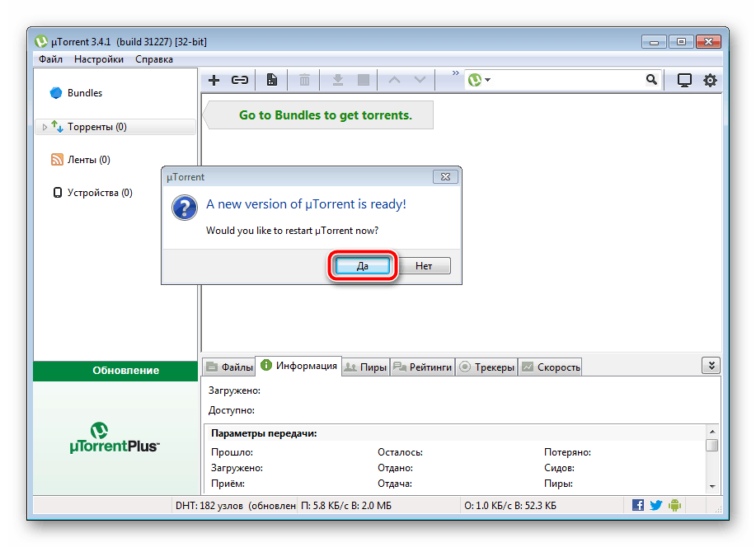The height and width of the screenshot is (547, 756).
Task: Click the µTorrent logo in the title bar
Action: [41, 41]
